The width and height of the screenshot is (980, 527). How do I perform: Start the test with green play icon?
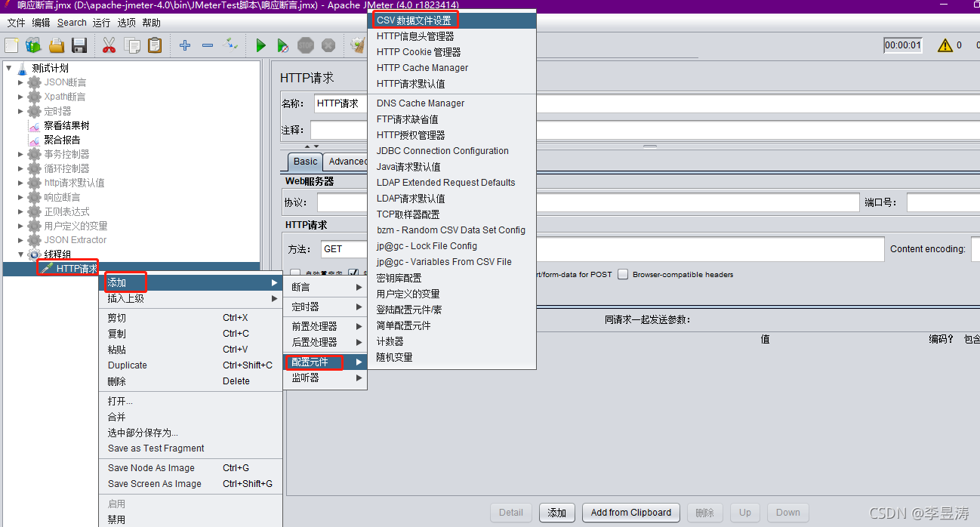(x=260, y=45)
